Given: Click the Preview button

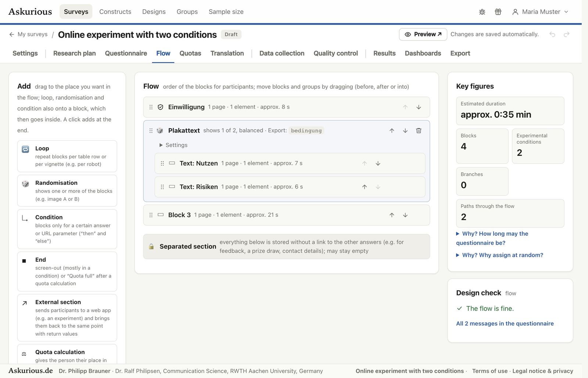Looking at the screenshot, I should (423, 34).
